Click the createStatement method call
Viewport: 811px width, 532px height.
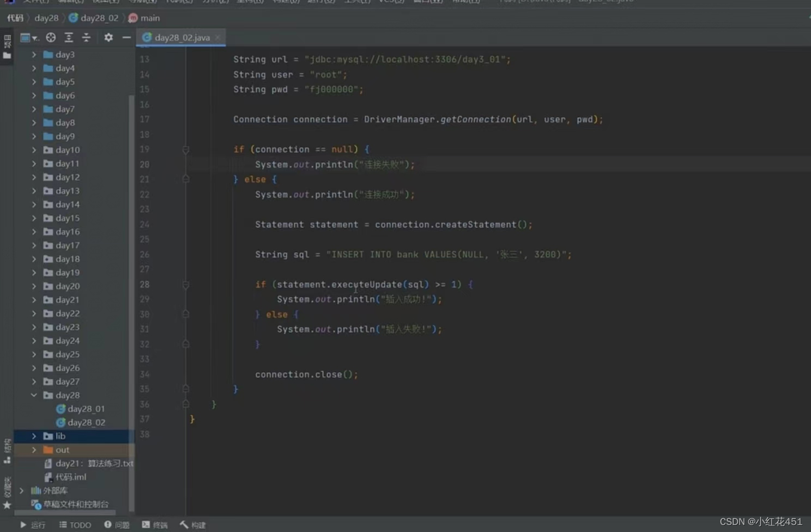click(x=475, y=225)
